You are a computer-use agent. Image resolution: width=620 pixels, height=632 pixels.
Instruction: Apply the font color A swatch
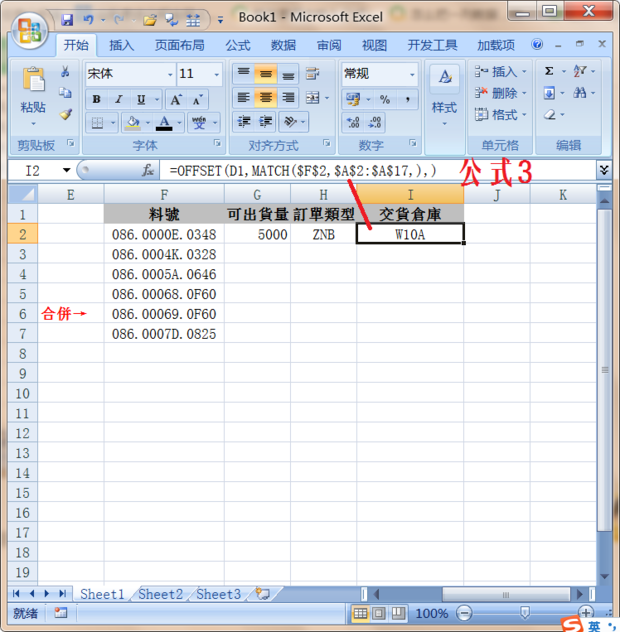pos(164,123)
